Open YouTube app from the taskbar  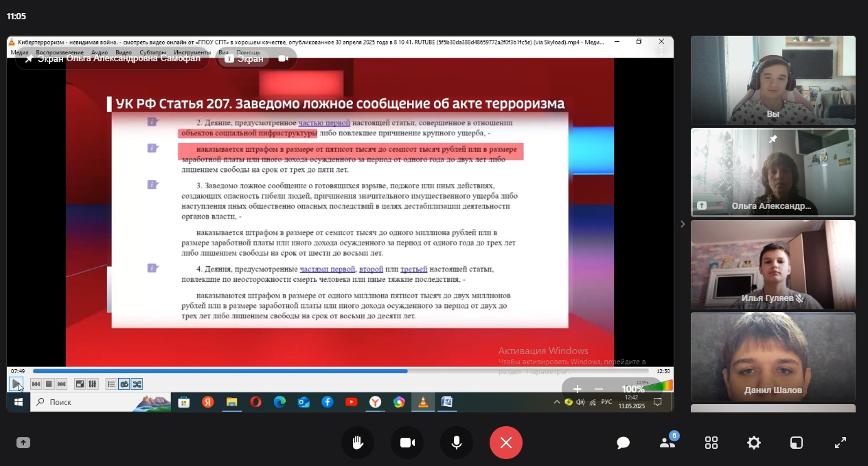351,402
